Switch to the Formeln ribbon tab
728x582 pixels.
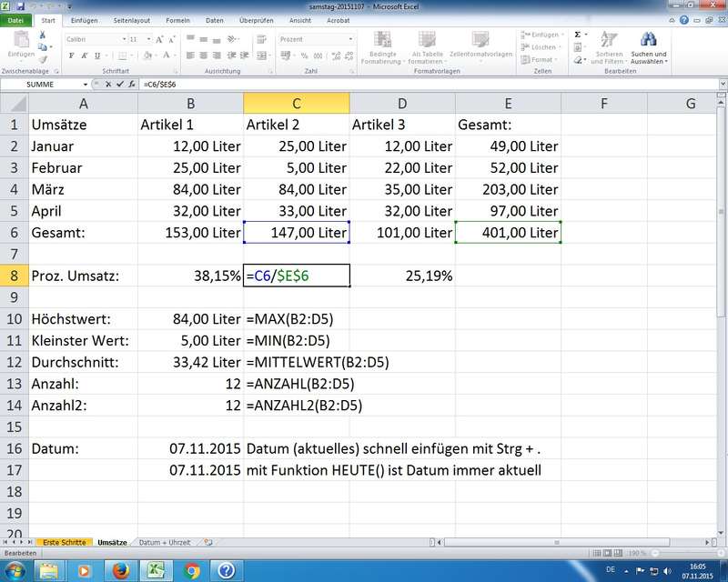point(177,19)
